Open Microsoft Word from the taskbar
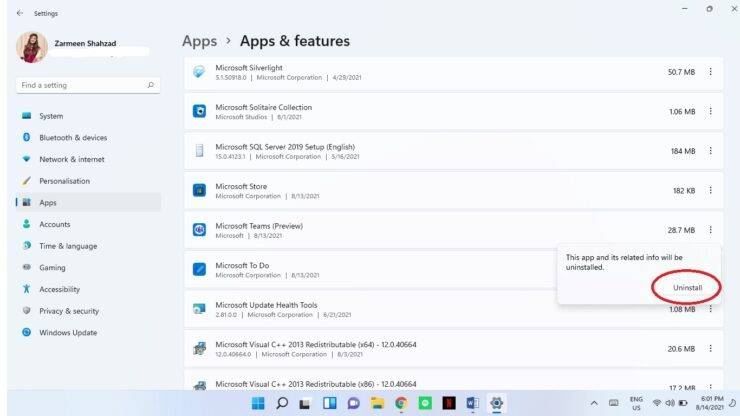 click(x=472, y=403)
